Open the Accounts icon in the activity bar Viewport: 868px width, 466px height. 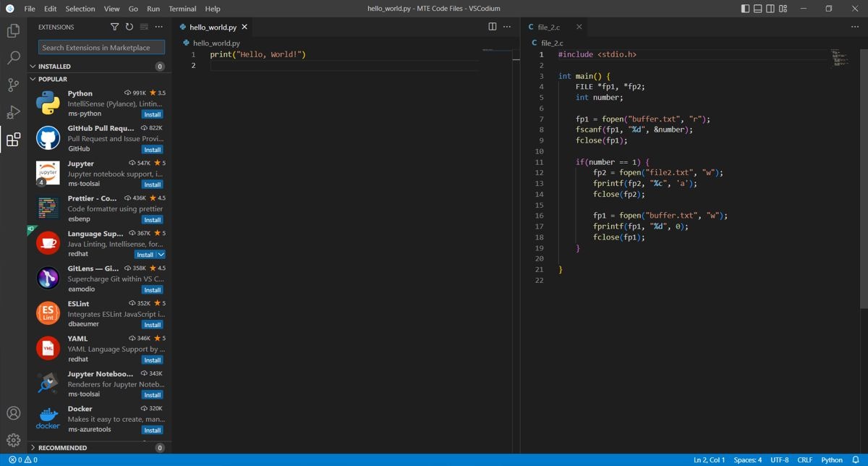coord(13,412)
